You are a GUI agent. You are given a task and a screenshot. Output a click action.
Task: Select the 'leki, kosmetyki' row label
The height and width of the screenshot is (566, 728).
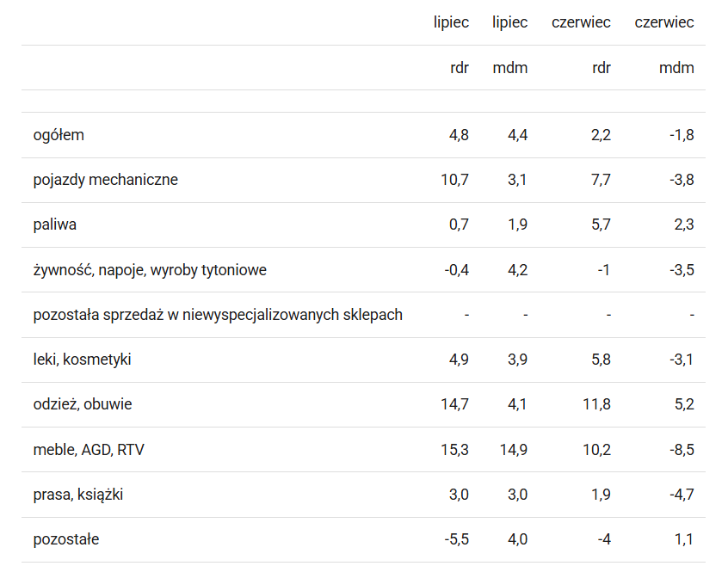82,360
